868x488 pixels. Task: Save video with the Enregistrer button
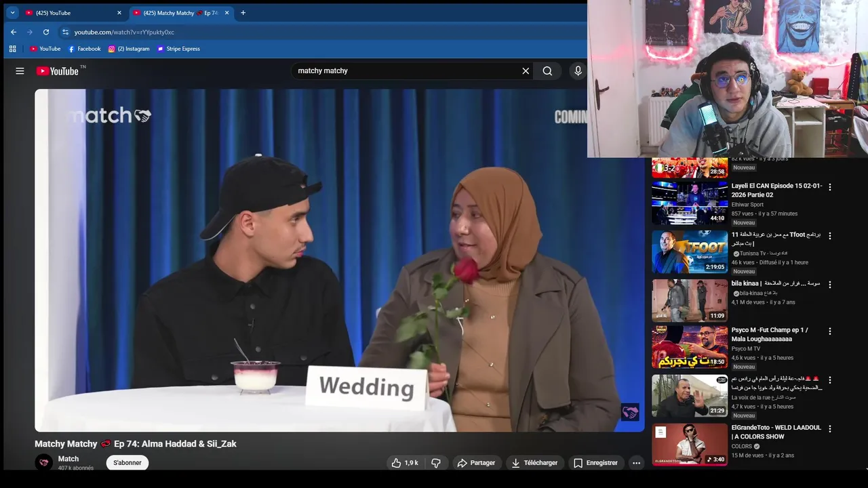point(595,463)
